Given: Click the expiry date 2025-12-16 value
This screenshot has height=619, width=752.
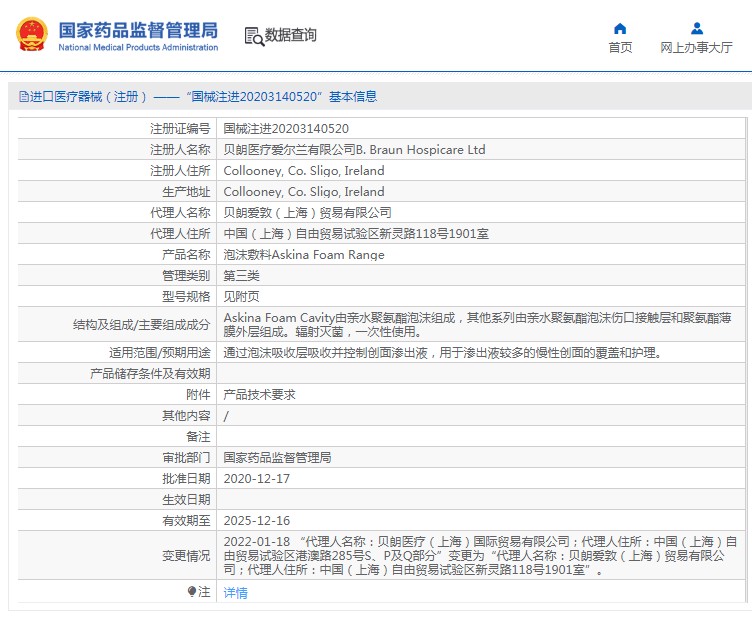Looking at the screenshot, I should pos(256,521).
